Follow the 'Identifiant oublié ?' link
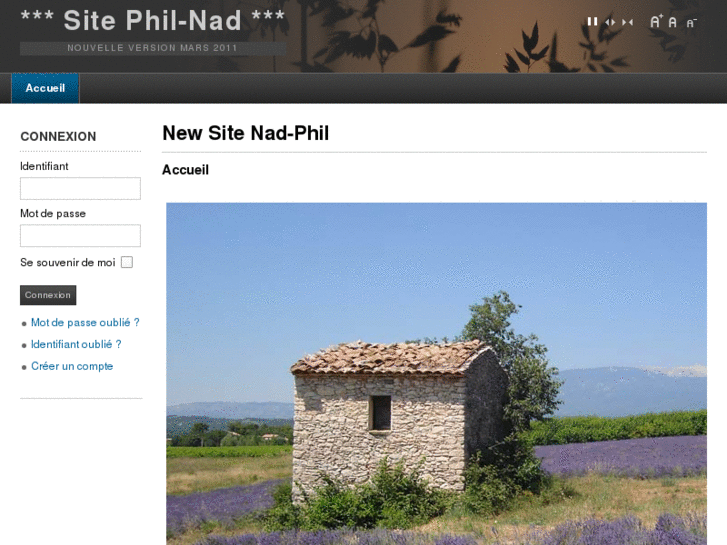727x545 pixels. tap(76, 344)
